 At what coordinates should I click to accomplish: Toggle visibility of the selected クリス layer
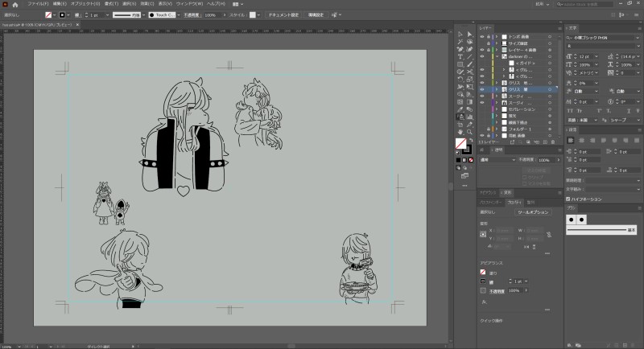pos(482,88)
